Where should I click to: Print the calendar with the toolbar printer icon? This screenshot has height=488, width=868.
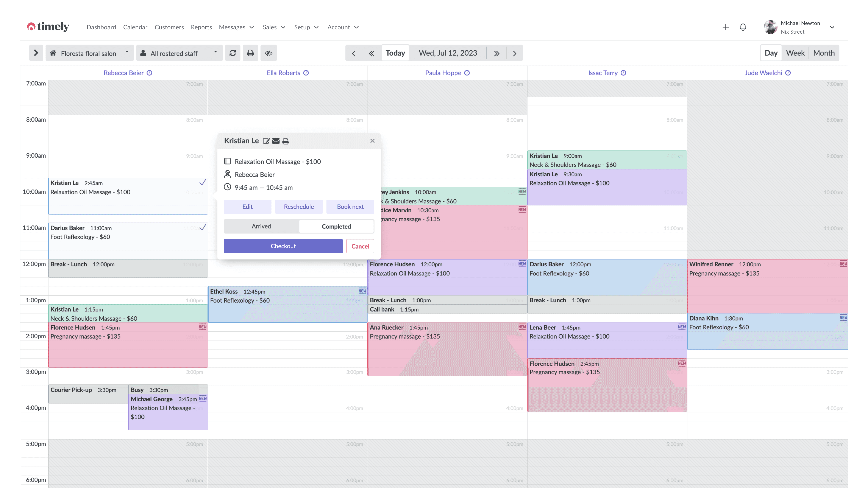pyautogui.click(x=250, y=53)
